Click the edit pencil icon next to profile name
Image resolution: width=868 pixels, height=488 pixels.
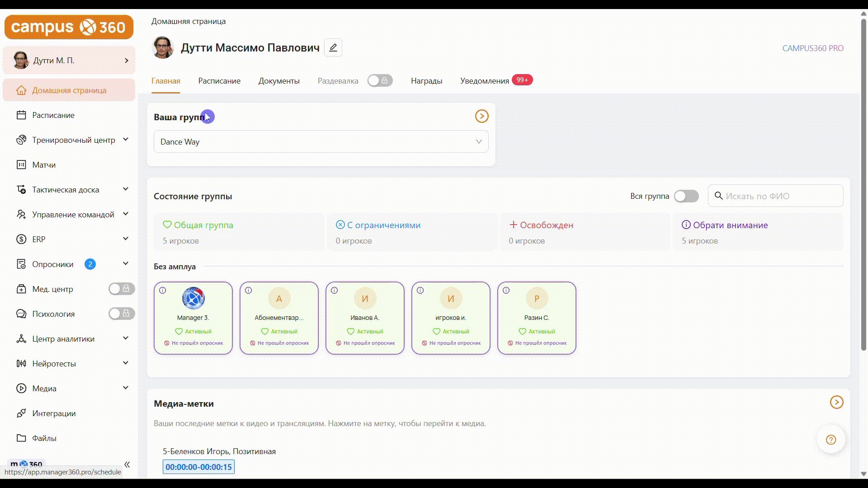[x=333, y=47]
